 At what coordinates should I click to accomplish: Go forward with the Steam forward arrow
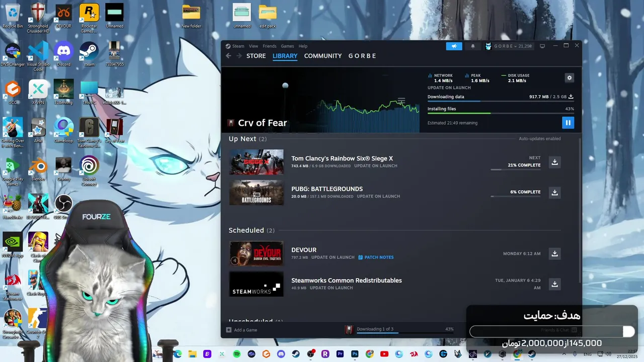[239, 56]
